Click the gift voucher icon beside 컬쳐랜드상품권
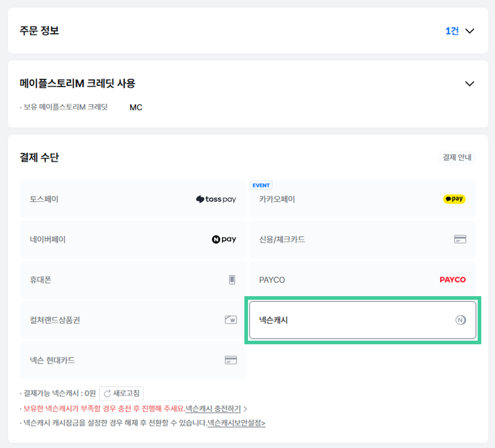This screenshot has height=448, width=495. pyautogui.click(x=230, y=320)
